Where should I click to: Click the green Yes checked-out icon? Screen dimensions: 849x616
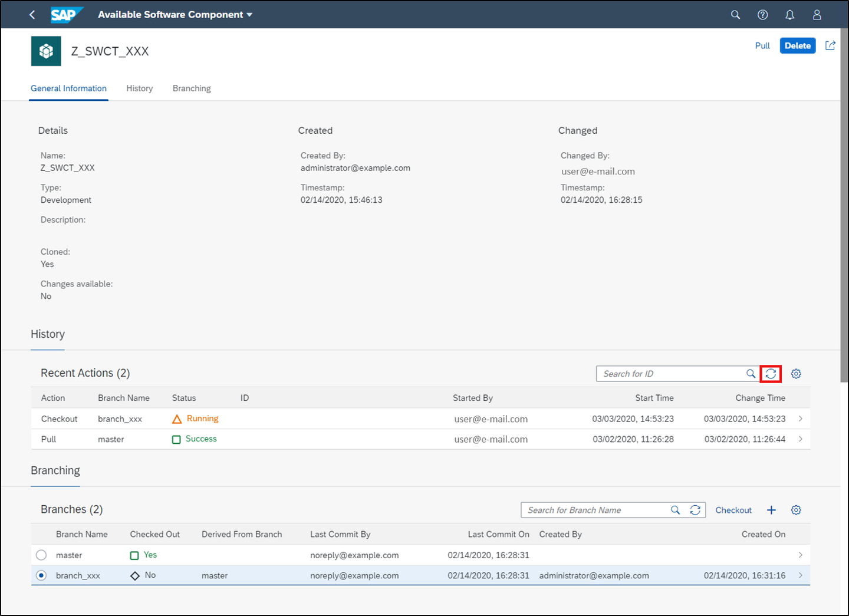134,555
